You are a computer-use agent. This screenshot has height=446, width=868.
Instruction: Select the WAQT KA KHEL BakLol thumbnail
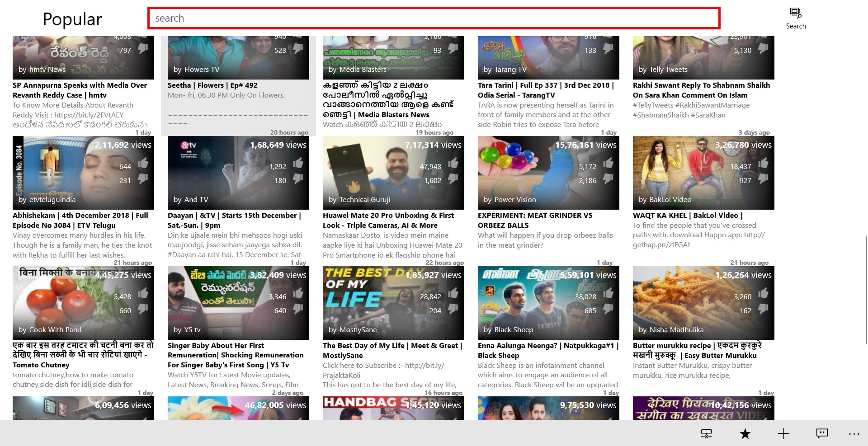tap(703, 173)
